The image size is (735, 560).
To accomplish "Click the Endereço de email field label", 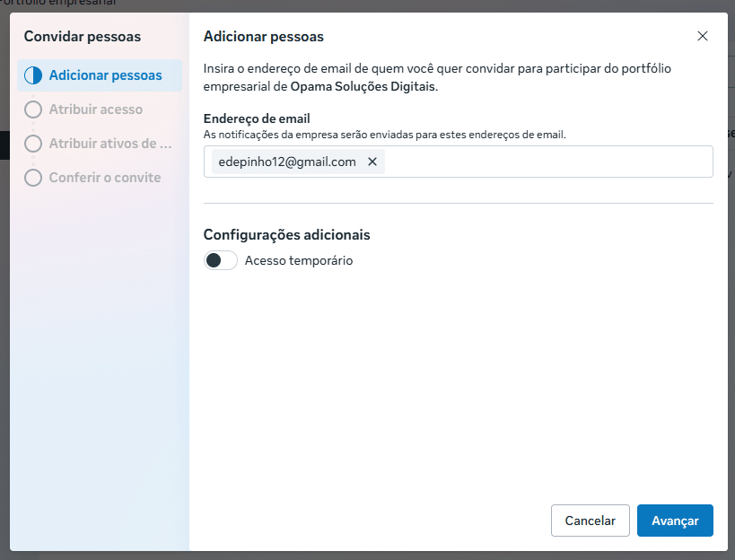I will tap(257, 118).
